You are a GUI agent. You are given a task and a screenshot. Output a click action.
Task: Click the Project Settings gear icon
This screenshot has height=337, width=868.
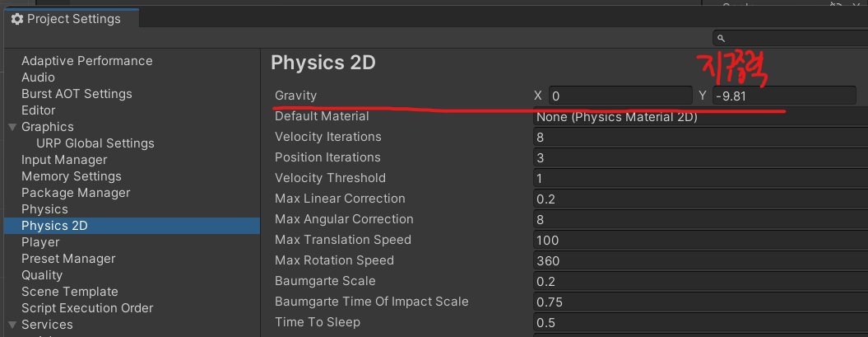(17, 19)
